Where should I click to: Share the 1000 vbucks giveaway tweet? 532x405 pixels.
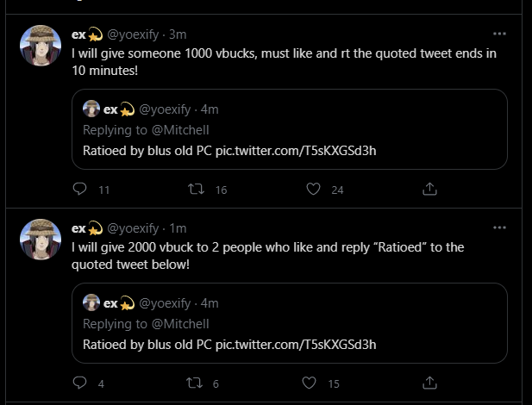pos(429,190)
